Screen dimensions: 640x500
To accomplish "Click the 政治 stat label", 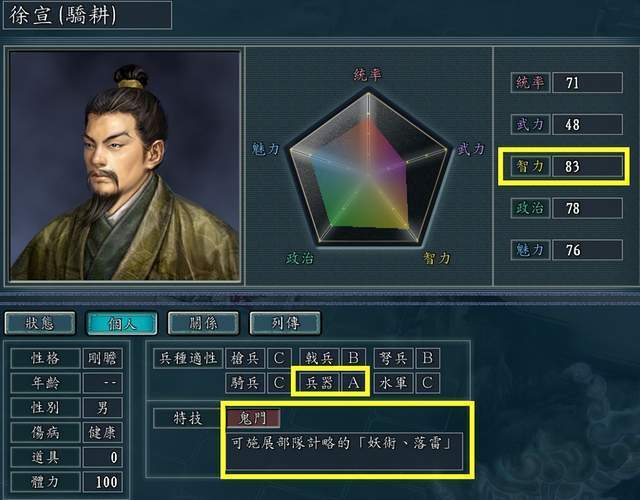I will (530, 208).
